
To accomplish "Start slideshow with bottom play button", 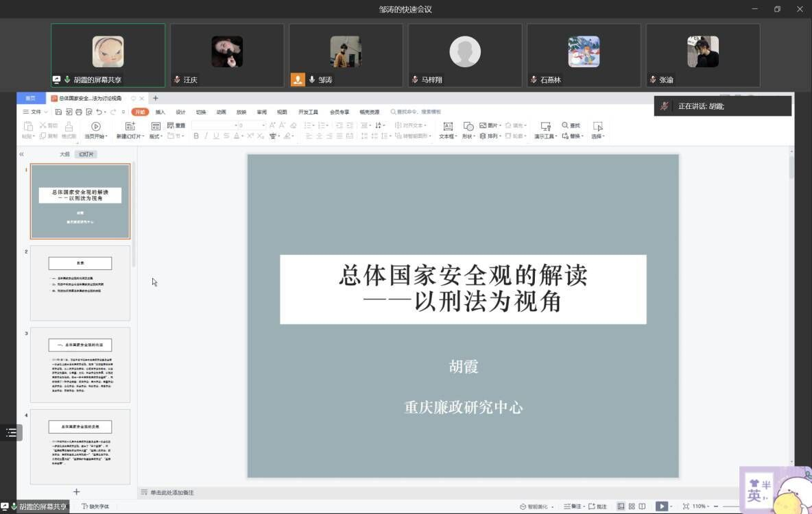I will (x=660, y=506).
